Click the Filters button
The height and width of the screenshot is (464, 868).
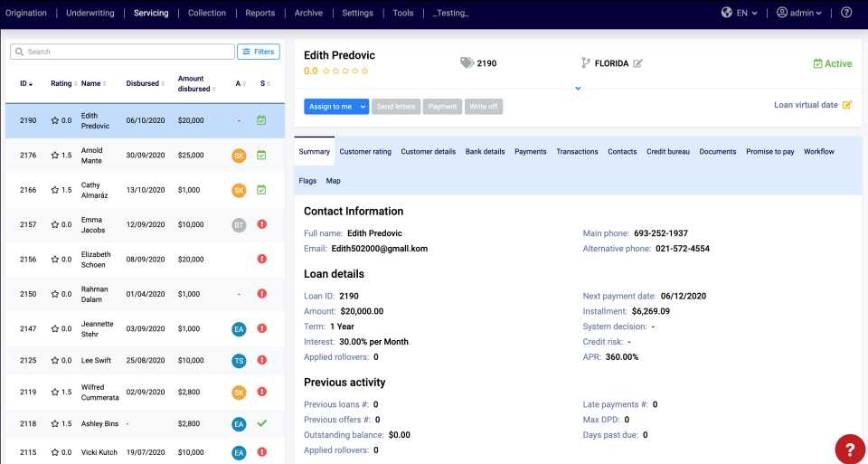click(259, 52)
